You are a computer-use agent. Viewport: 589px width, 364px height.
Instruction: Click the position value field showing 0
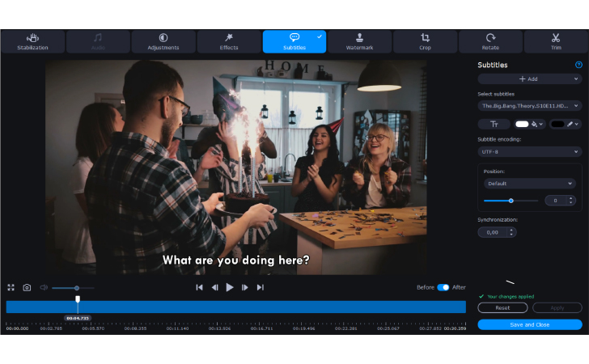click(x=556, y=201)
